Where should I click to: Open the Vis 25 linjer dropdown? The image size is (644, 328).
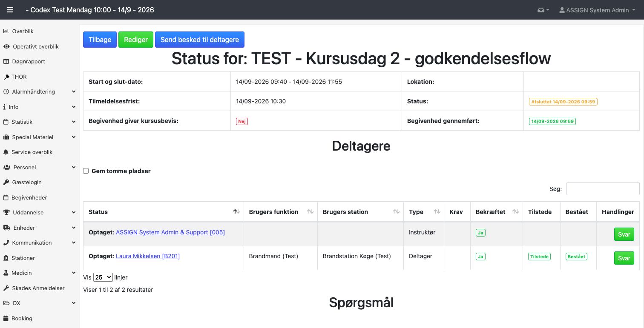point(103,277)
